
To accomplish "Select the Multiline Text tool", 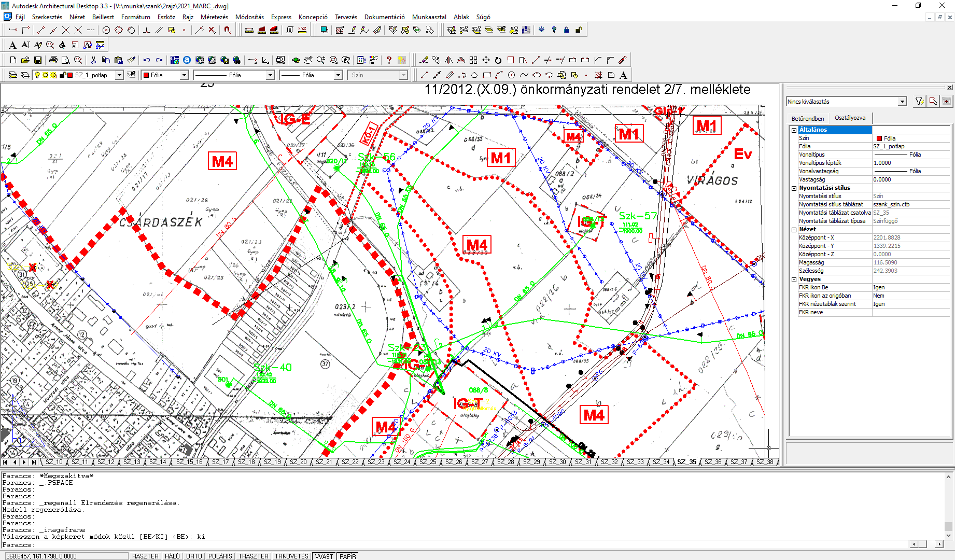I will [624, 75].
